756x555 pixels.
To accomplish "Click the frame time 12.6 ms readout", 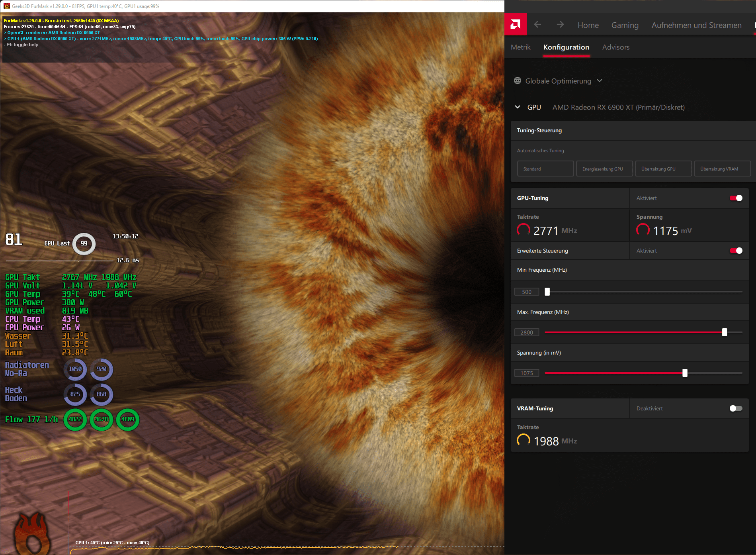I will click(x=128, y=260).
